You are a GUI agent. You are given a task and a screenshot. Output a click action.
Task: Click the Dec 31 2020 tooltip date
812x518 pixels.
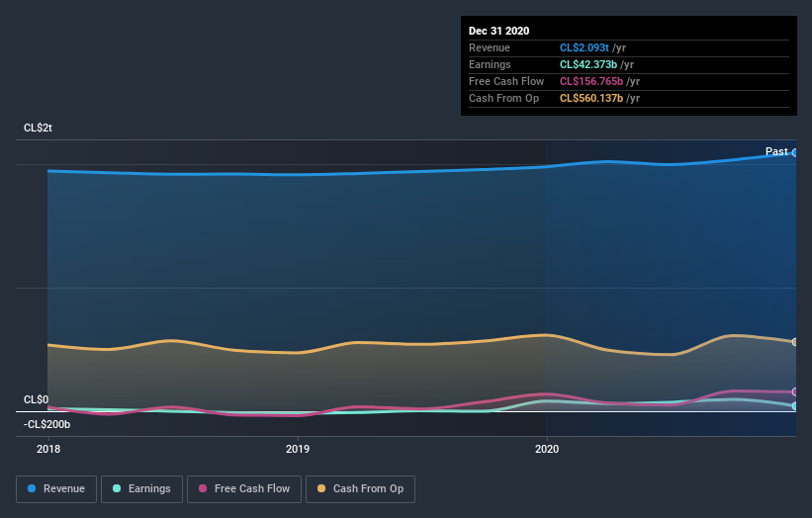click(498, 31)
